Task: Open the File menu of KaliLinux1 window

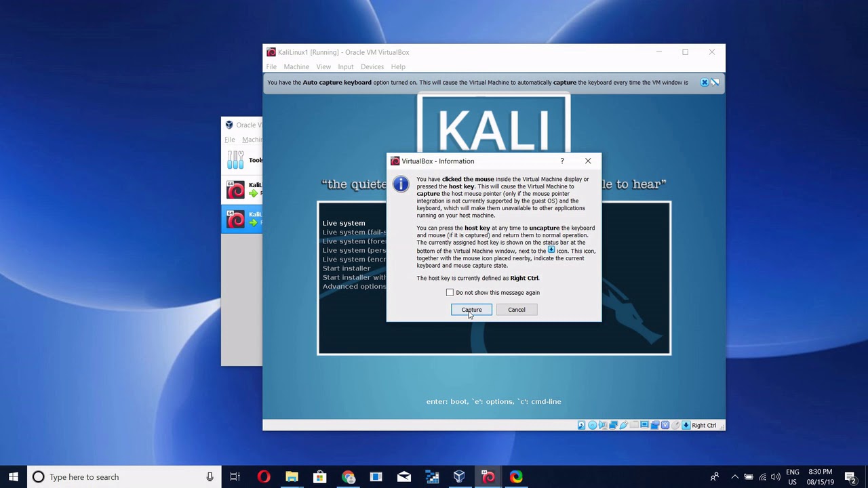Action: pyautogui.click(x=271, y=66)
